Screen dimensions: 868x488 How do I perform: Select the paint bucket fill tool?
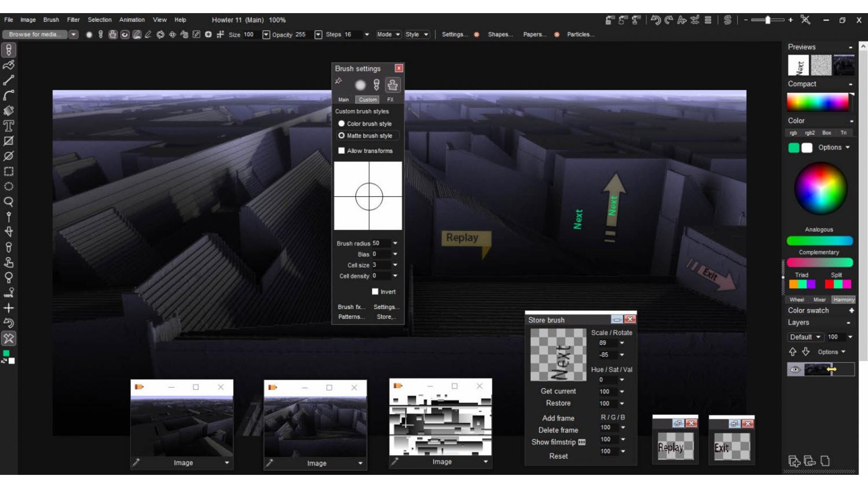(x=9, y=111)
